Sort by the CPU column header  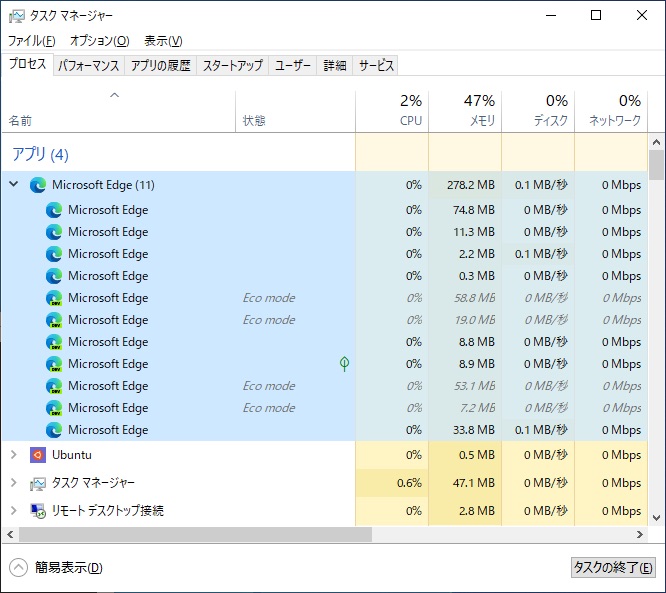click(392, 111)
